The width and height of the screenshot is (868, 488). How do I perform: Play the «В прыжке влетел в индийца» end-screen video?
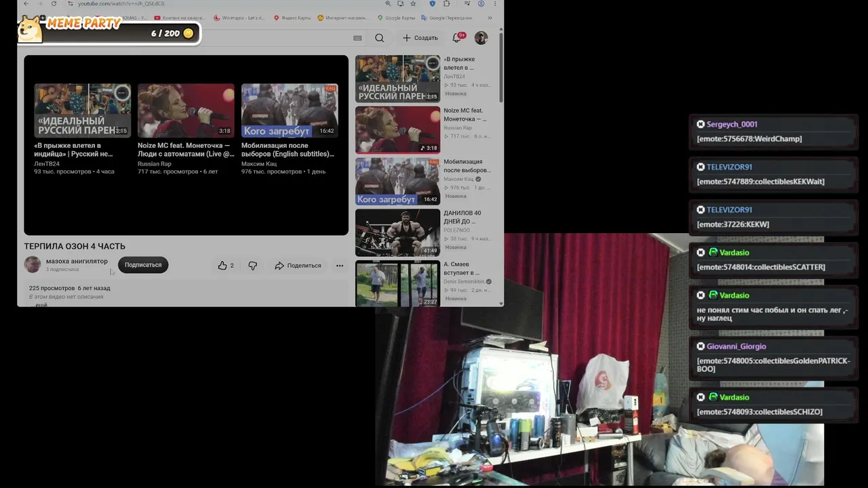83,110
